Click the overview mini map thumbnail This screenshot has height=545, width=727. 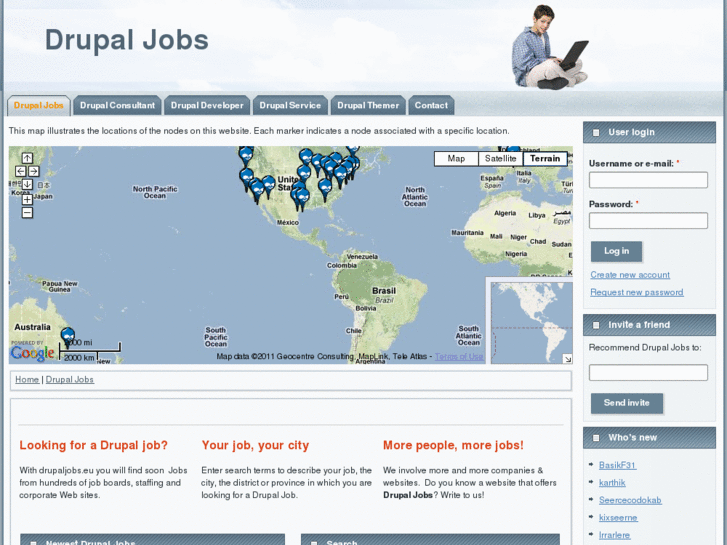[x=531, y=323]
